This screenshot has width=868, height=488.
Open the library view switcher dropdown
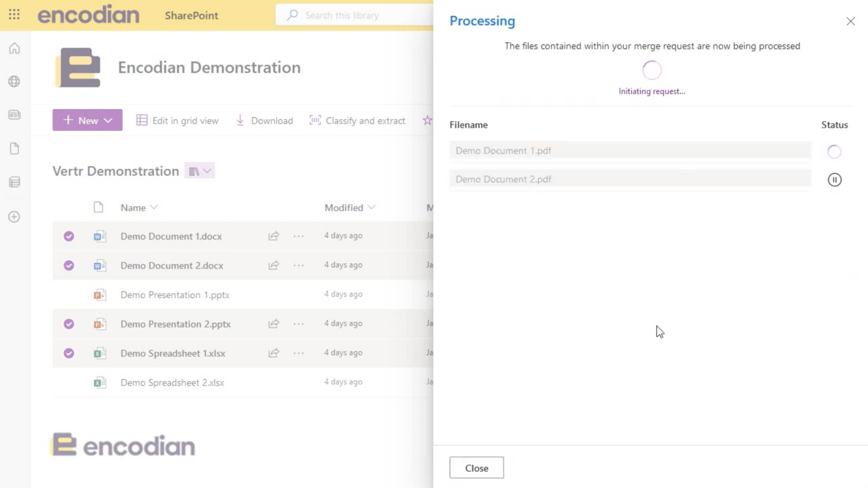point(200,171)
